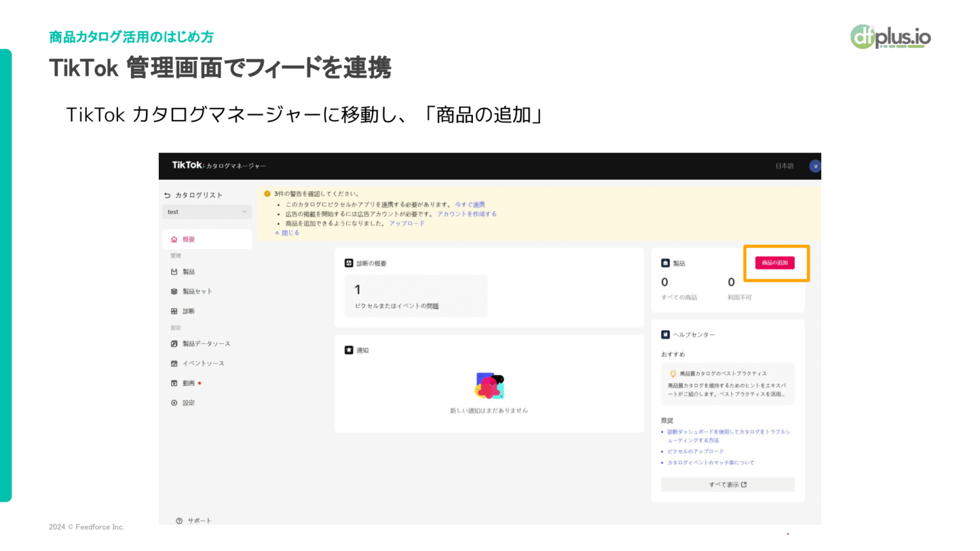Click the notification illustration
This screenshot has height=551, width=980.
click(489, 386)
